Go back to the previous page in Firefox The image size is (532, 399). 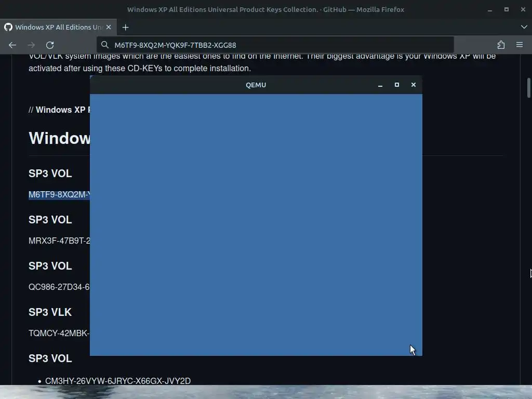12,45
